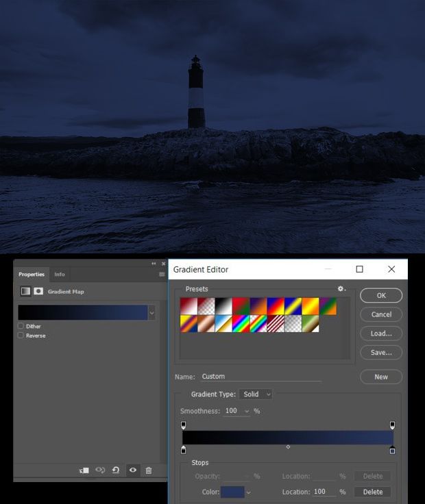This screenshot has width=425, height=504.
Task: Choose the Orange, Yellow, Orange gradient preset
Action: [311, 306]
